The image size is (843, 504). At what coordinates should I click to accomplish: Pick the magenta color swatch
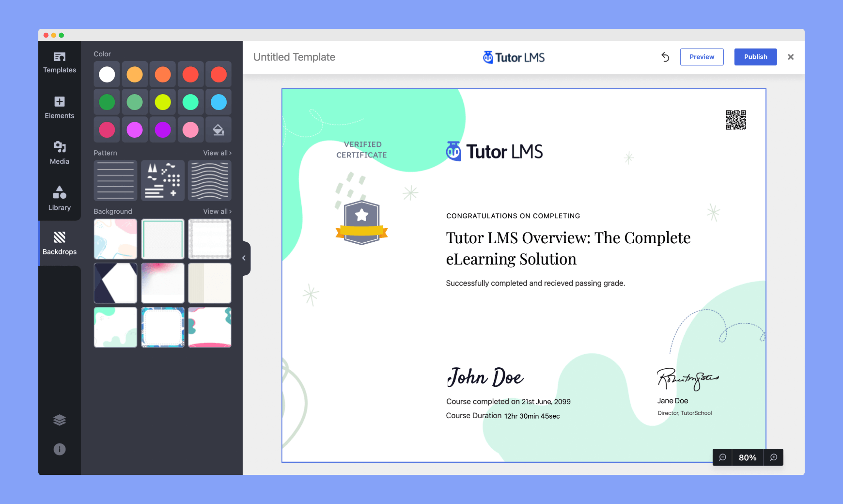pyautogui.click(x=135, y=130)
